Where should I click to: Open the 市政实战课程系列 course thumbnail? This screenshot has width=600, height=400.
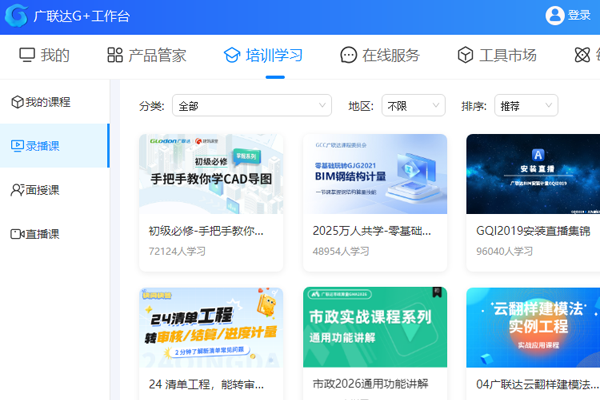pyautogui.click(x=375, y=328)
